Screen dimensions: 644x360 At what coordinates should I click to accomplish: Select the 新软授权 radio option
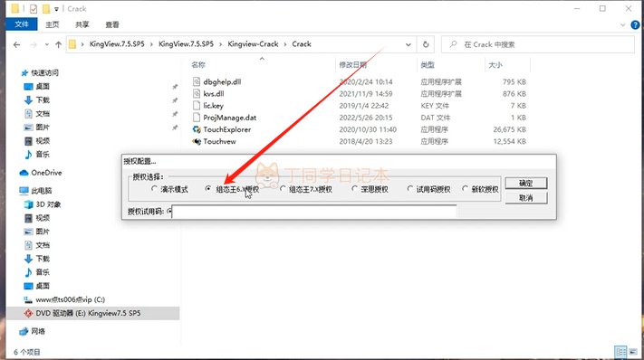click(x=465, y=189)
